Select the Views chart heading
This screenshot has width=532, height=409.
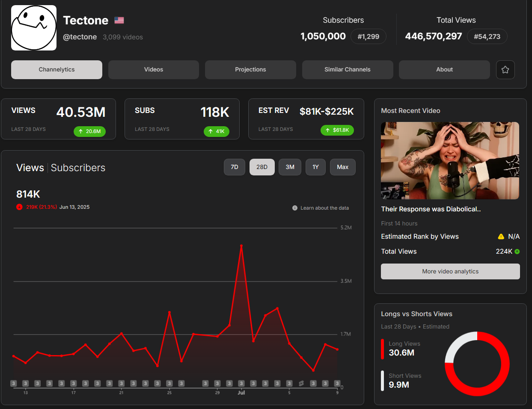click(x=30, y=168)
